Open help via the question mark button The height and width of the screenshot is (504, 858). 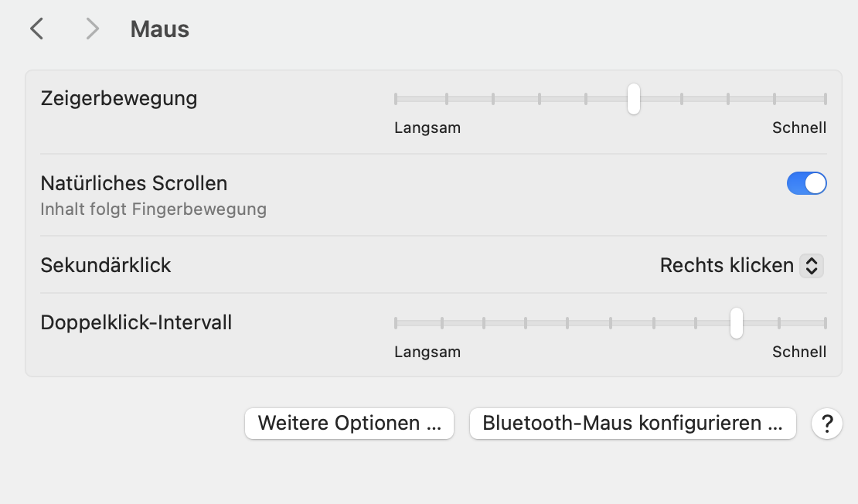pyautogui.click(x=826, y=424)
